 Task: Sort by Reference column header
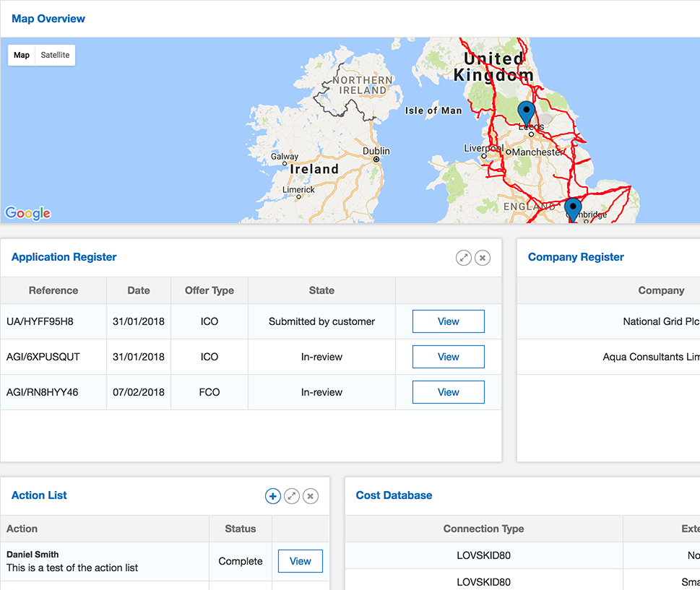pyautogui.click(x=53, y=291)
